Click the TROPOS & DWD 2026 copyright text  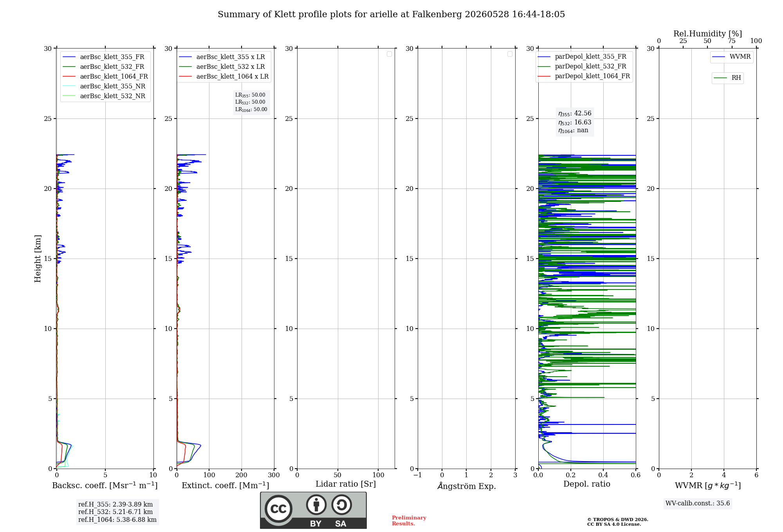[618, 519]
